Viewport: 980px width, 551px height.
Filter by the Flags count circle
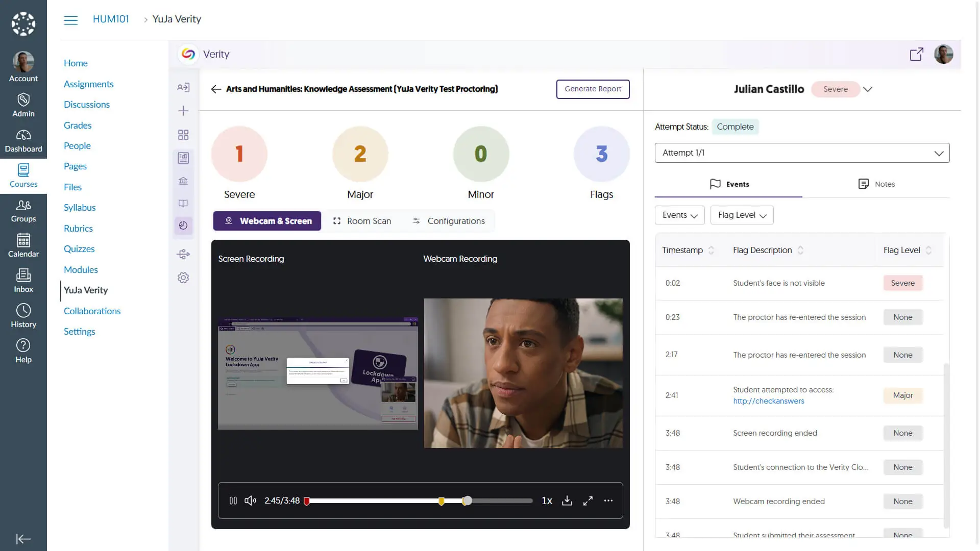(x=602, y=154)
